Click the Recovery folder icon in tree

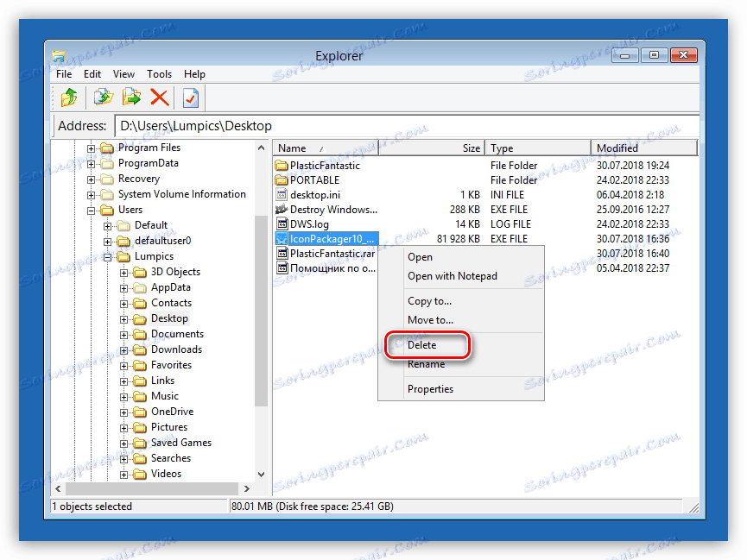107,179
